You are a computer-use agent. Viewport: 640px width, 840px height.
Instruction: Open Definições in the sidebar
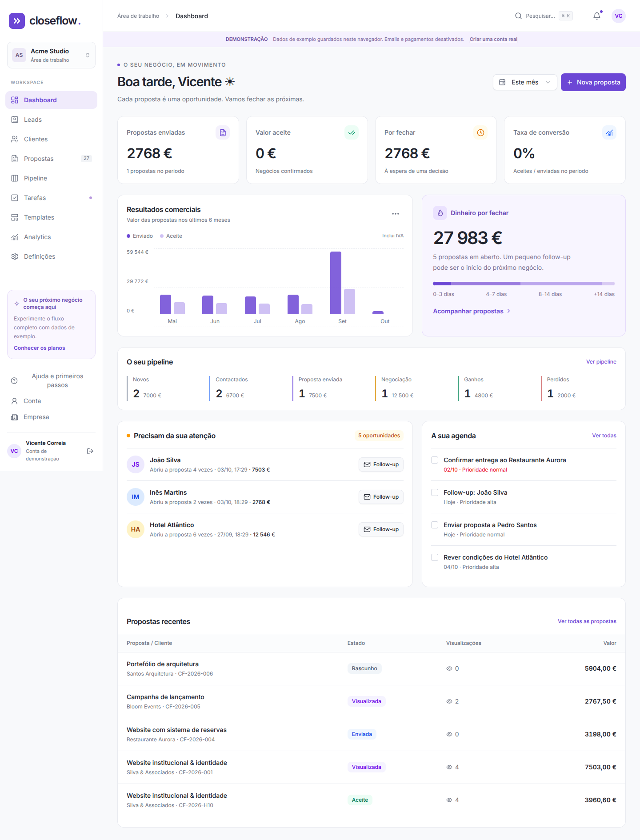[51, 256]
